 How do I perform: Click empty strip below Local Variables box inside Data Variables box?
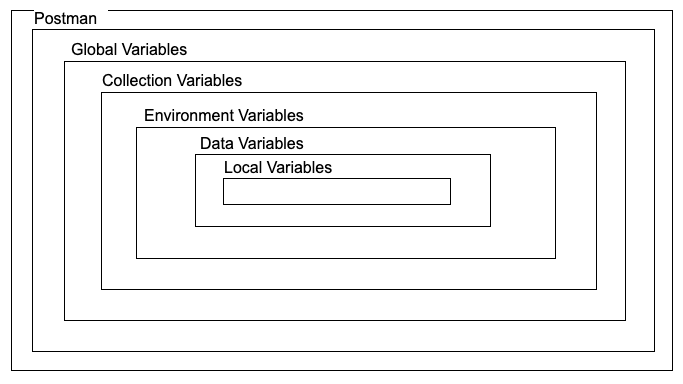click(x=346, y=243)
